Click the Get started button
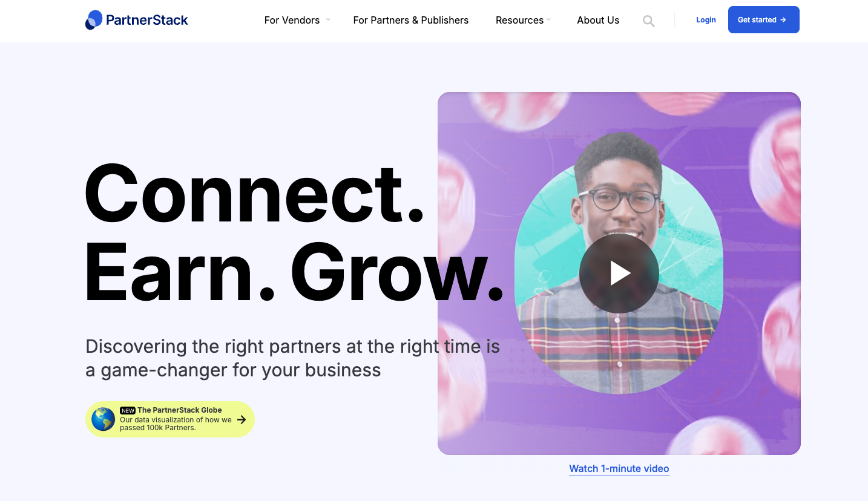Viewport: 868px width, 501px height. pos(763,20)
